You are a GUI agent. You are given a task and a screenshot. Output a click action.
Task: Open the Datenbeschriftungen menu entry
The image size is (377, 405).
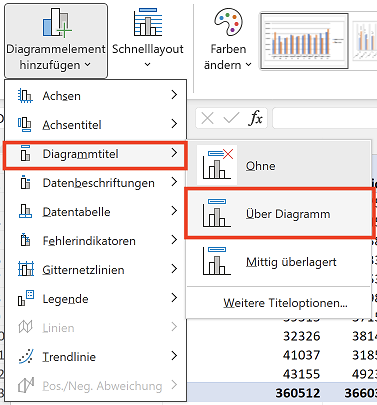point(96,183)
